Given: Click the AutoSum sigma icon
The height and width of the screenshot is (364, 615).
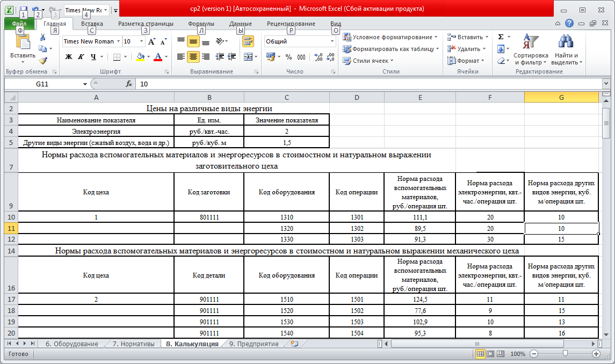Looking at the screenshot, I should (501, 37).
